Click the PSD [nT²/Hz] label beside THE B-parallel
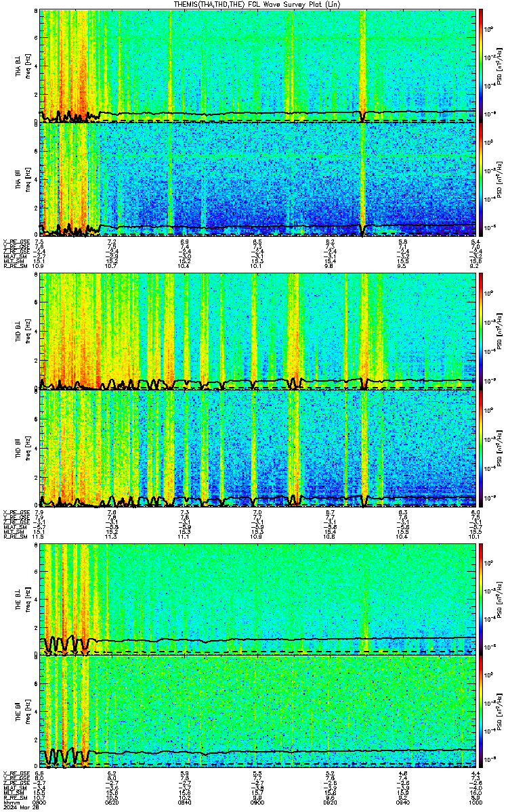 pos(500,713)
